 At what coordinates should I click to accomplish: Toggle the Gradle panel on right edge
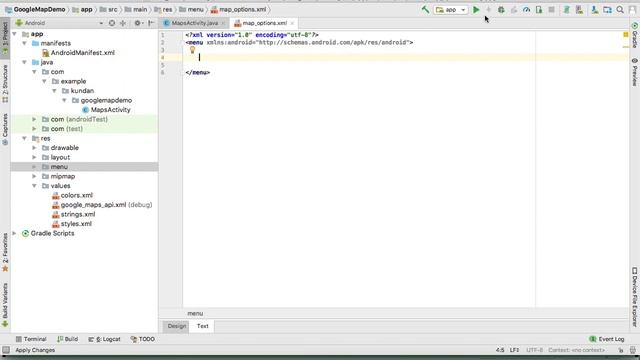point(635,35)
